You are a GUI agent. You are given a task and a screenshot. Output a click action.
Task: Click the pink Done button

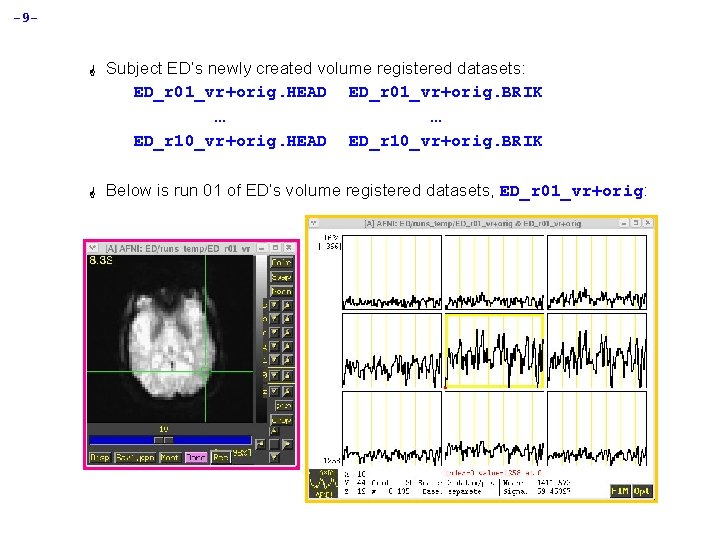[x=196, y=457]
